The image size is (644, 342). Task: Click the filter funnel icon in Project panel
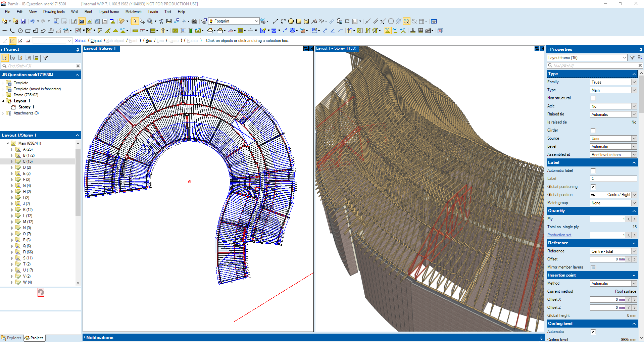45,58
